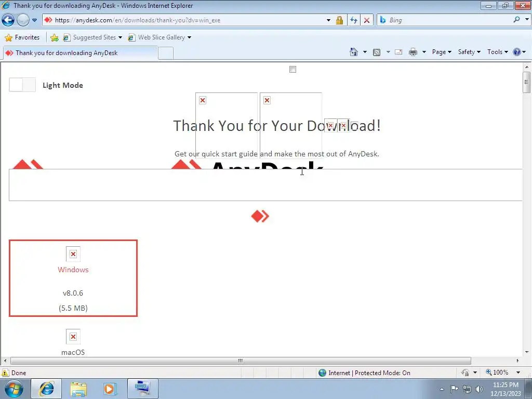Click the macOS platform label

pos(73,352)
